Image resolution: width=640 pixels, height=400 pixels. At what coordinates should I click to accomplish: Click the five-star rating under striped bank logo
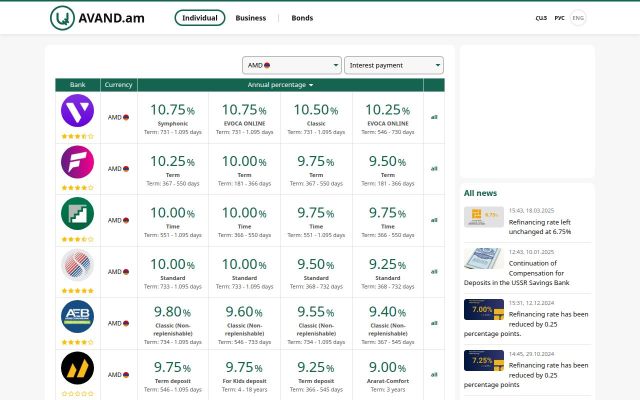(78, 291)
